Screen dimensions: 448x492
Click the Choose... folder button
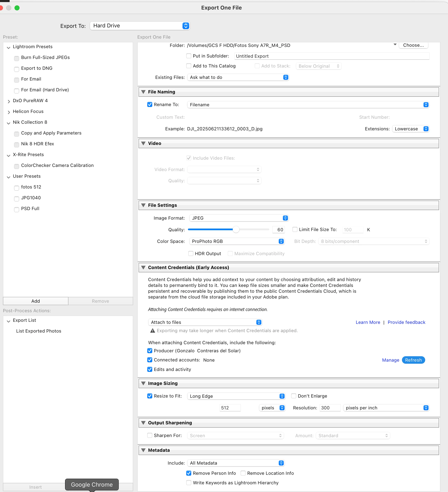coord(413,45)
